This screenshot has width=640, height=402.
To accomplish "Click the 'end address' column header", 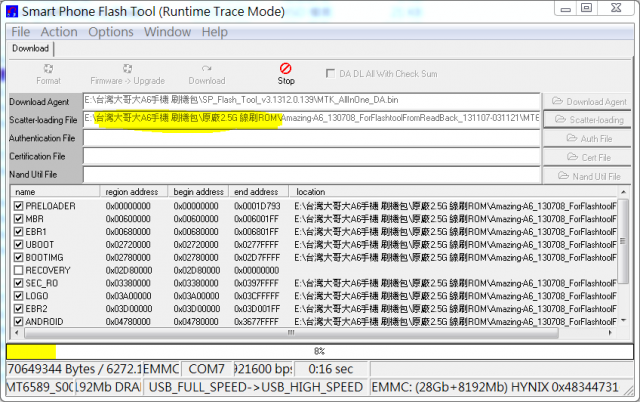I will click(258, 191).
